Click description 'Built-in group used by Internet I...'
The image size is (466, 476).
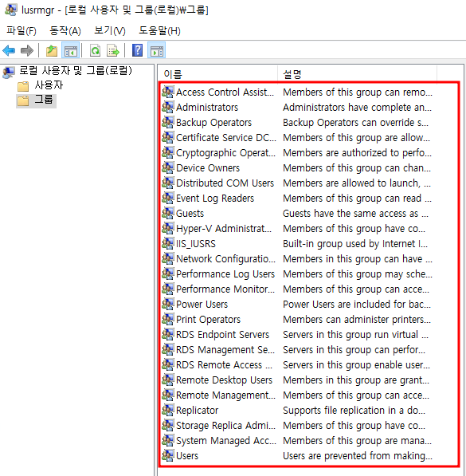355,243
